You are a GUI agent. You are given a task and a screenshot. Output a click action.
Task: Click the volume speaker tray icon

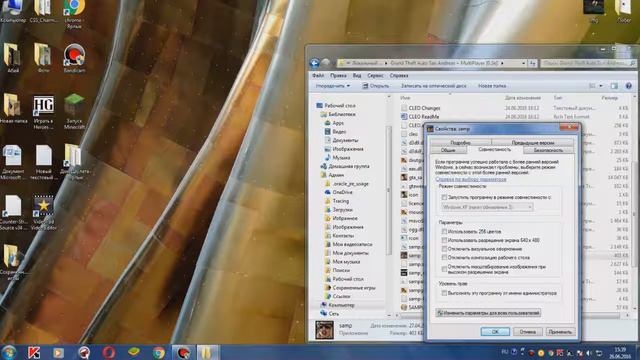coord(589,353)
